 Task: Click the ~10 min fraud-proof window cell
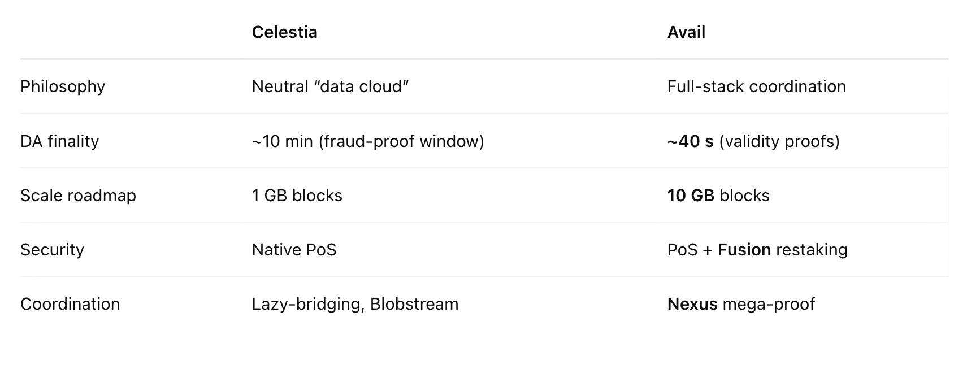pyautogui.click(x=368, y=141)
